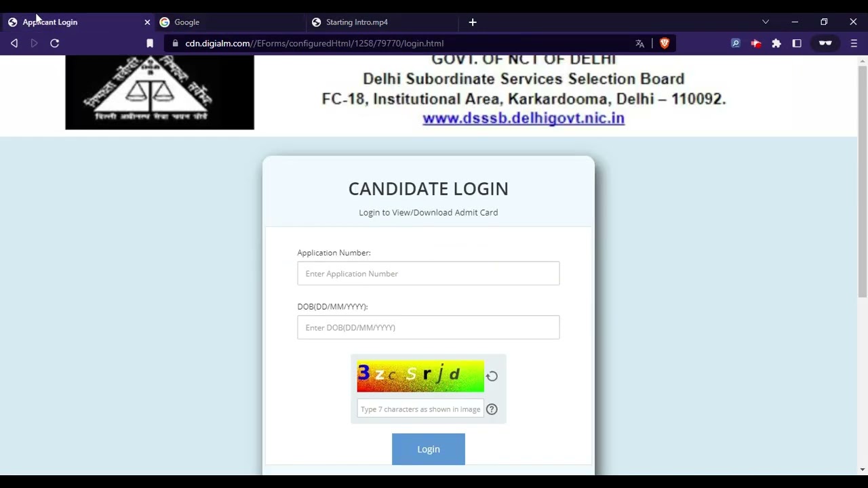
Task: Open the www.dsssb.delhigovt.nic.in link
Action: tap(524, 118)
